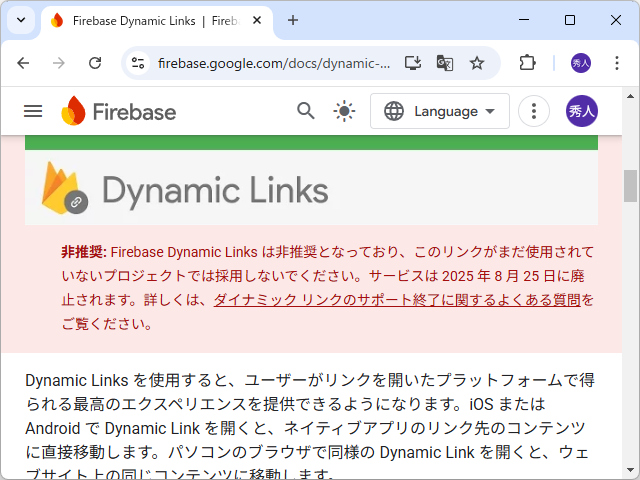The height and width of the screenshot is (480, 640).
Task: Open the 秀人 account avatar in page header
Action: click(x=582, y=111)
